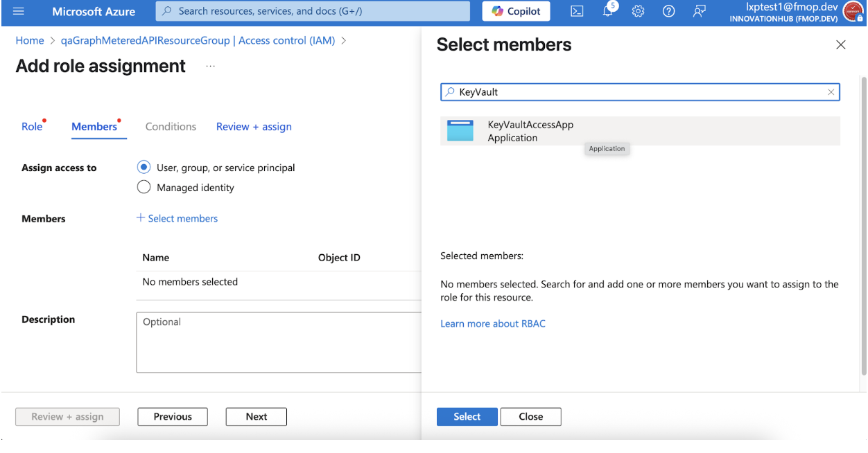
Task: Click the Close button in panel
Action: pos(530,416)
